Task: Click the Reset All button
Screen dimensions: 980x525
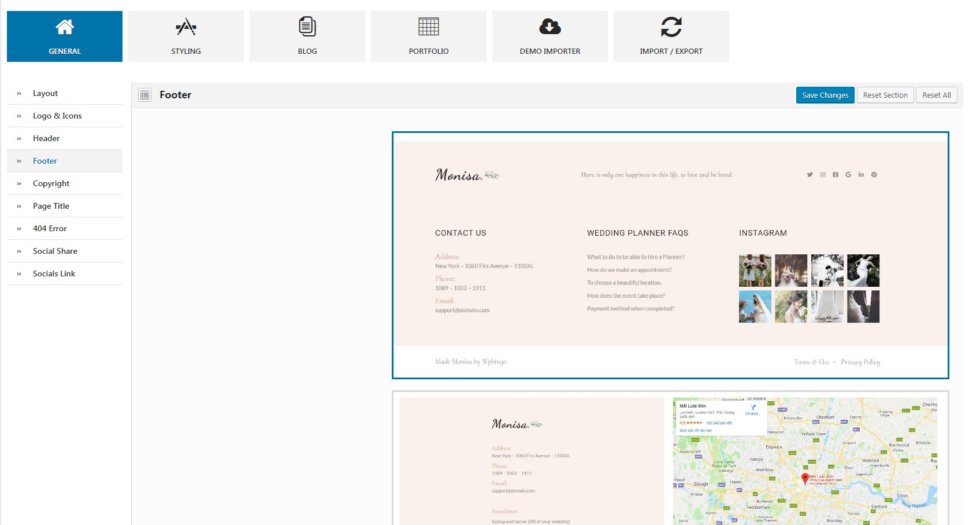Action: pos(937,95)
